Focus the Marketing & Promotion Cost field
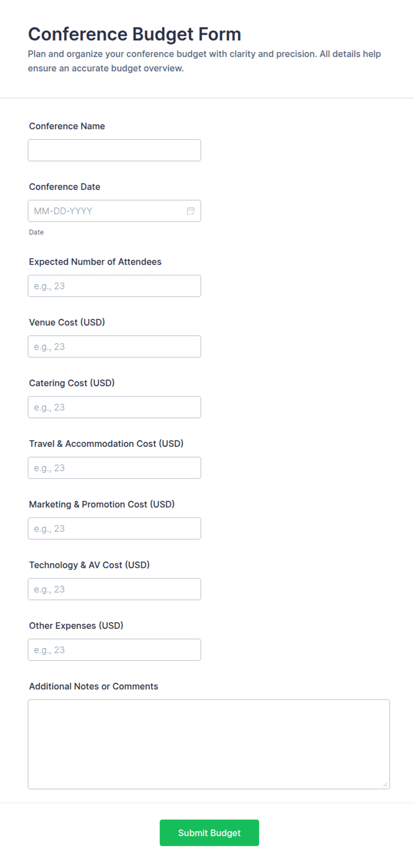 [114, 529]
